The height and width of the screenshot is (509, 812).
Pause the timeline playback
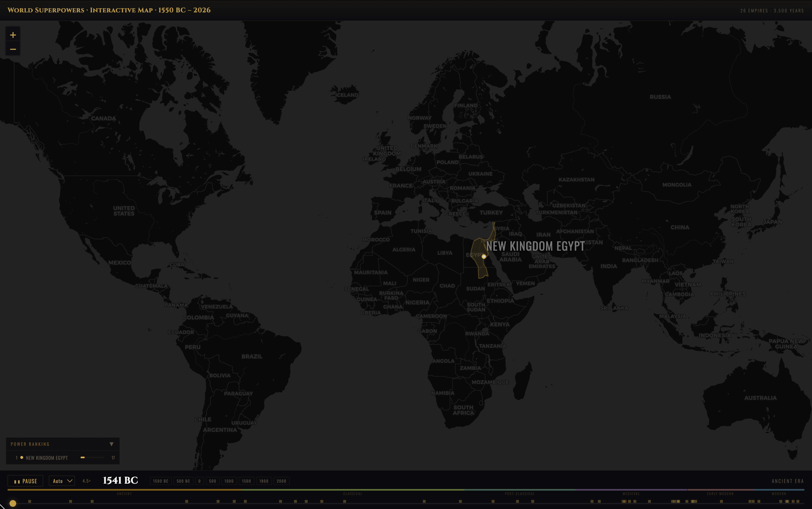coord(25,481)
